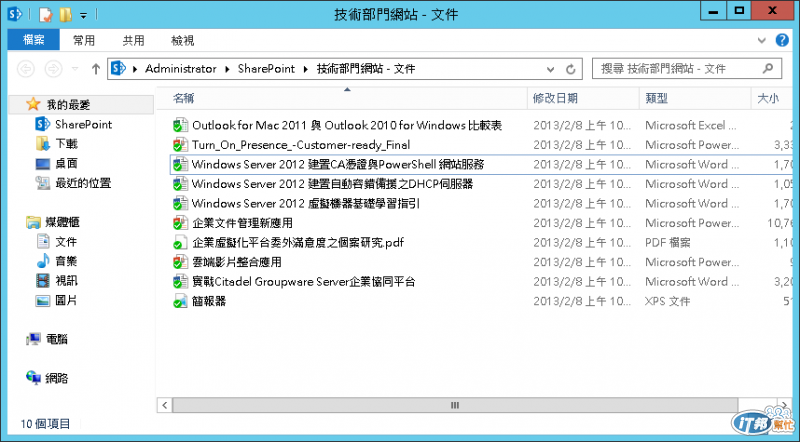This screenshot has height=442, width=800.
Task: Open 桌面 in the navigation pane
Action: point(66,163)
